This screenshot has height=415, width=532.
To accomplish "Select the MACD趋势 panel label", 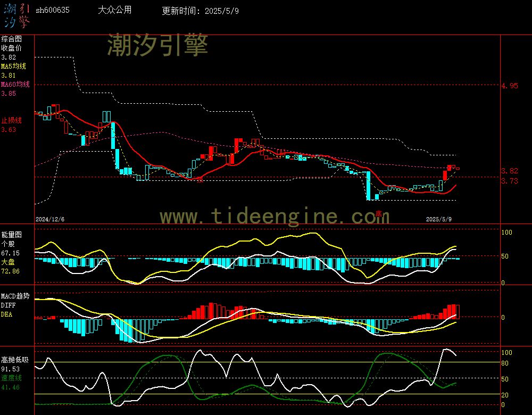I will click(15, 296).
